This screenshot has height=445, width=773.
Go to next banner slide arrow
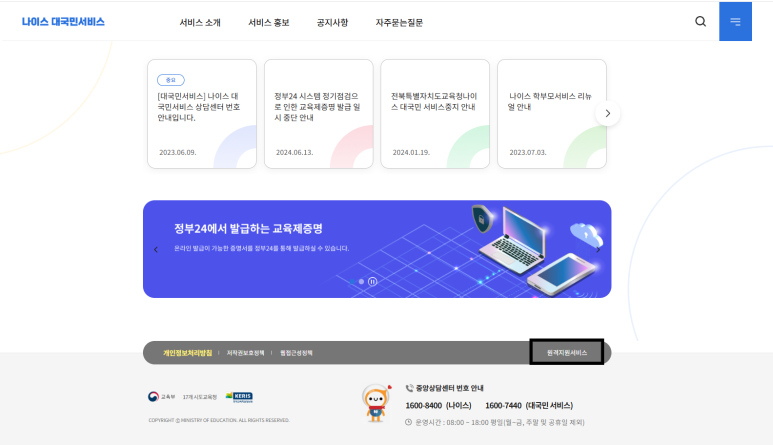[598, 250]
